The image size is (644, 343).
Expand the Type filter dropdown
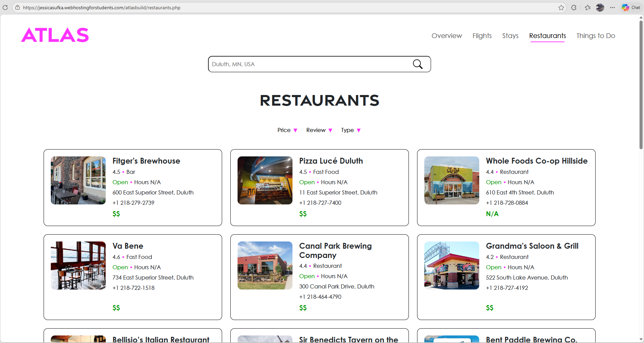[350, 130]
